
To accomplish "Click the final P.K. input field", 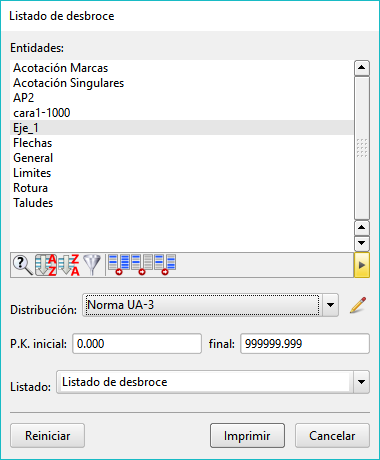I will coord(305,344).
